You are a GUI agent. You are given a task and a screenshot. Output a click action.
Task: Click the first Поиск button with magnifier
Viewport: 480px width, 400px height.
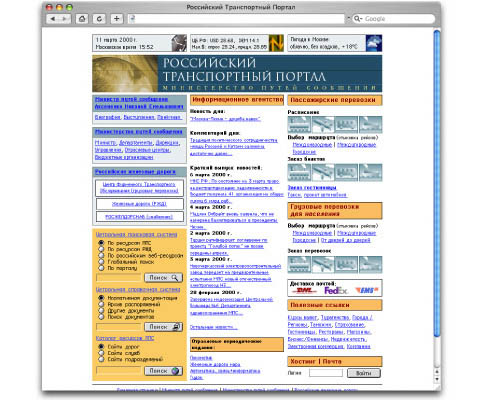[x=163, y=277]
